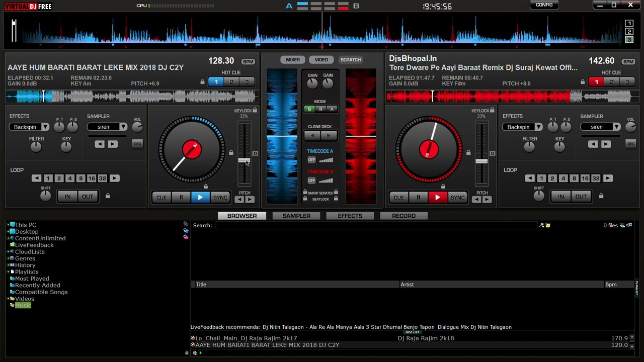
Task: Open the BROWSER tab
Action: pyautogui.click(x=242, y=216)
